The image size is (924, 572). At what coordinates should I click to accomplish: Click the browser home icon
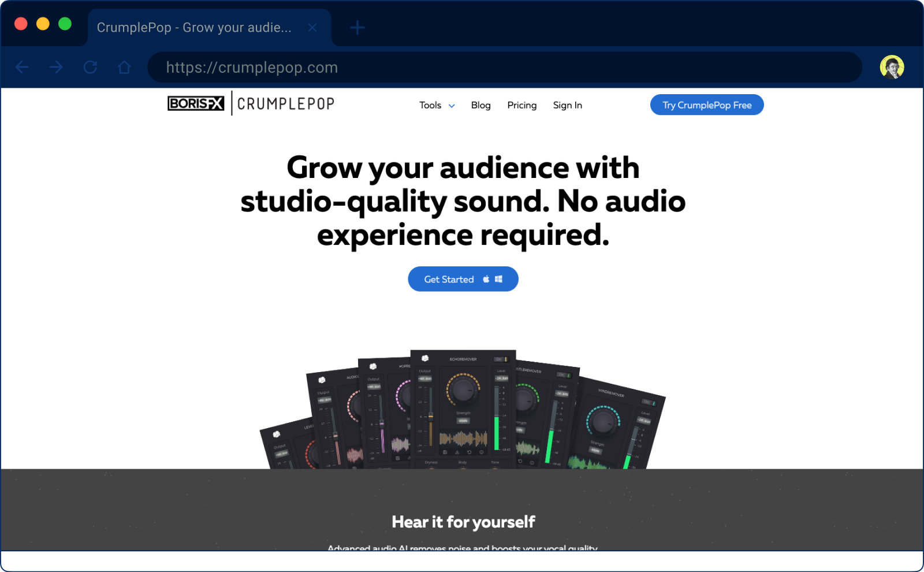click(x=124, y=67)
